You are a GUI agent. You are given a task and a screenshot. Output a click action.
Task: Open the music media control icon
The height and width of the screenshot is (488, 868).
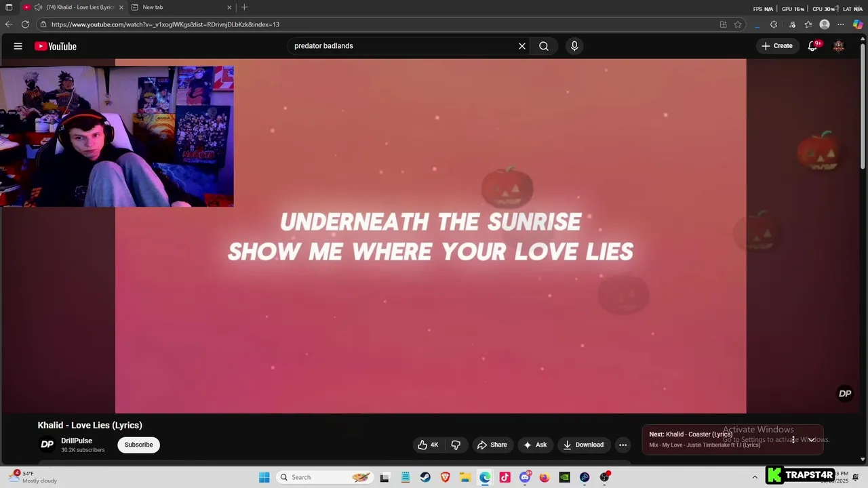(x=792, y=24)
